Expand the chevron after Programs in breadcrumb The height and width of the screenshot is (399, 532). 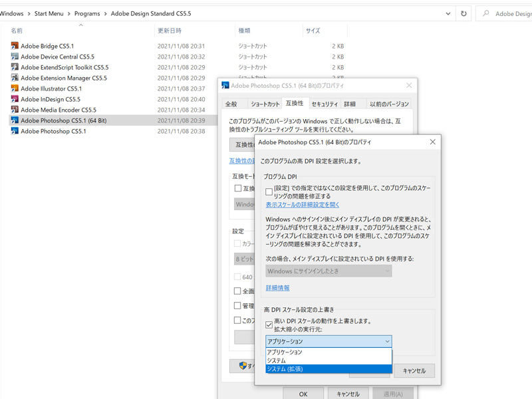click(x=106, y=13)
